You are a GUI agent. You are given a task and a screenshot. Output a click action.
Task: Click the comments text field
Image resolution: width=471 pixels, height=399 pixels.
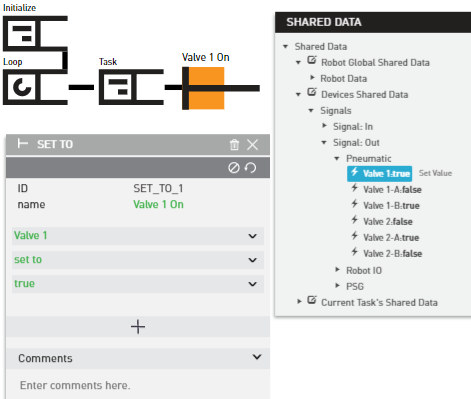click(x=138, y=385)
